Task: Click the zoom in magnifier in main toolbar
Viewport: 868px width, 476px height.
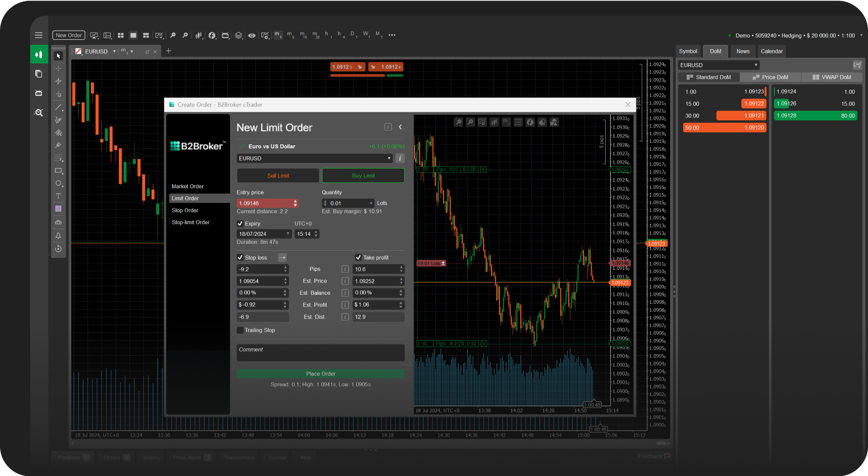Action: coord(185,35)
